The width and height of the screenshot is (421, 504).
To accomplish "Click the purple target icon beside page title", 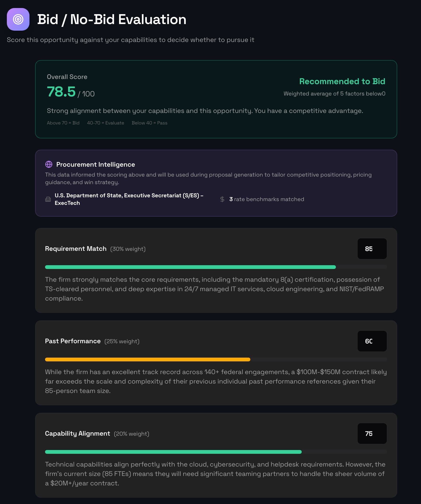I will click(18, 19).
